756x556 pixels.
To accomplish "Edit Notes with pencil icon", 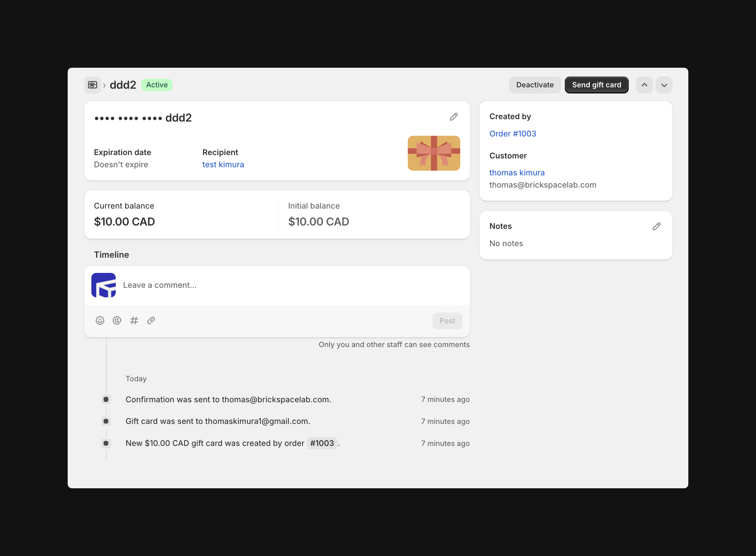I will (x=656, y=227).
